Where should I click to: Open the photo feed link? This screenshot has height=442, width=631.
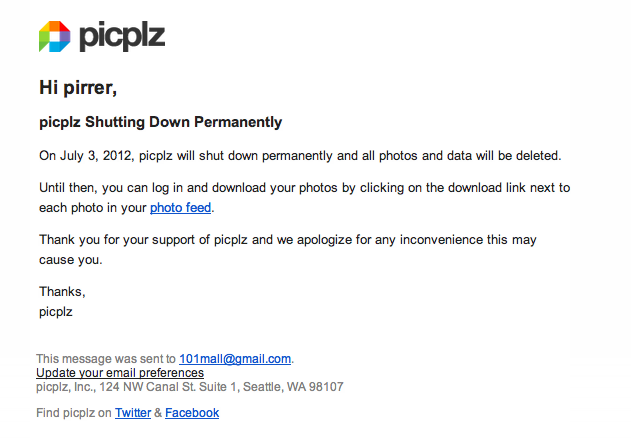[180, 208]
